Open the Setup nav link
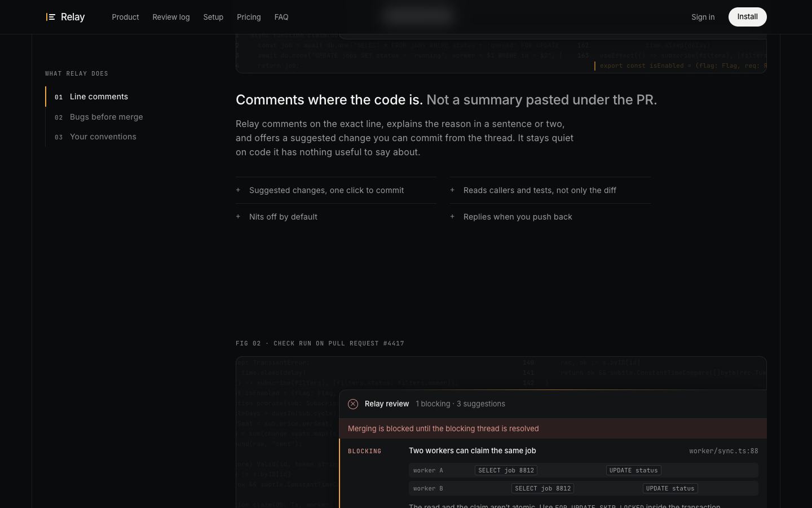The height and width of the screenshot is (508, 812). 213,17
